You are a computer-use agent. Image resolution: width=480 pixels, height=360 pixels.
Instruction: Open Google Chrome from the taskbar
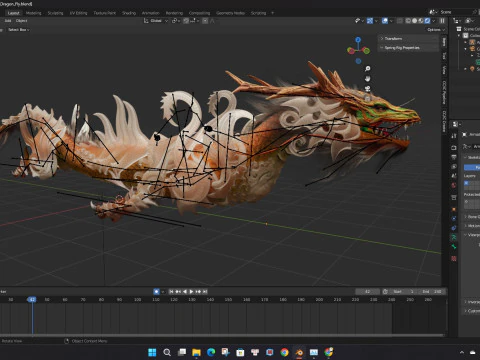tap(284, 352)
